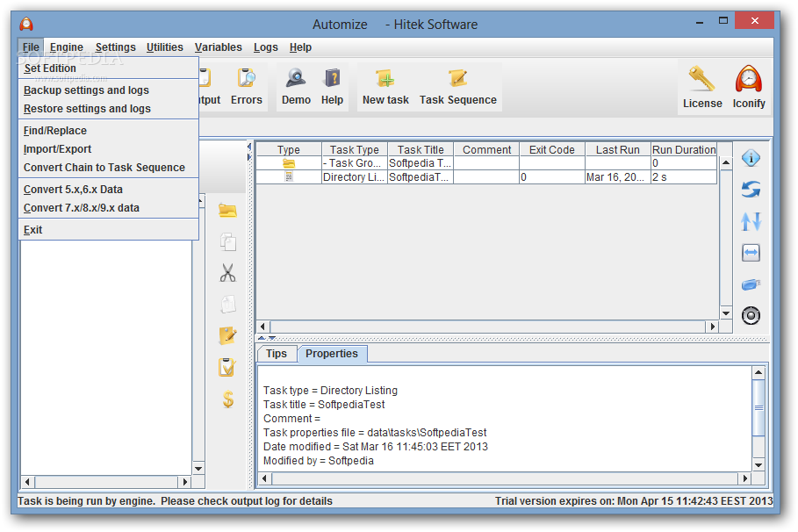798x532 pixels.
Task: Choose Backup settings and logs
Action: click(x=108, y=90)
